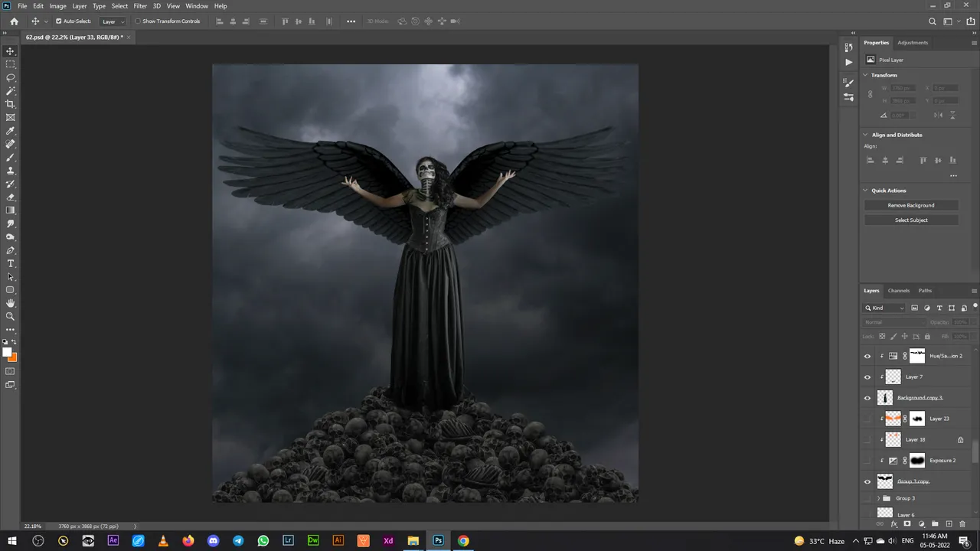The image size is (980, 551).
Task: Select the Zoom tool
Action: point(11,316)
